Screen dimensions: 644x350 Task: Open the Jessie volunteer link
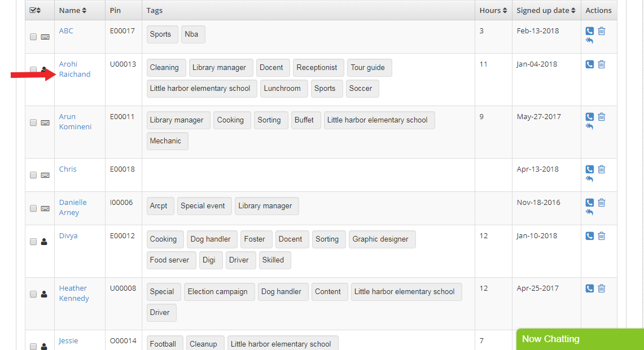click(x=68, y=340)
